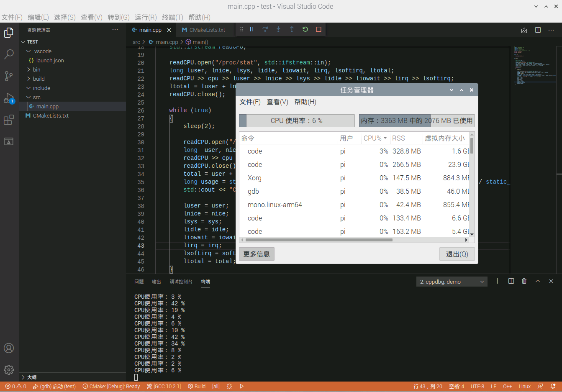Kill the terminal with trash icon

click(524, 281)
